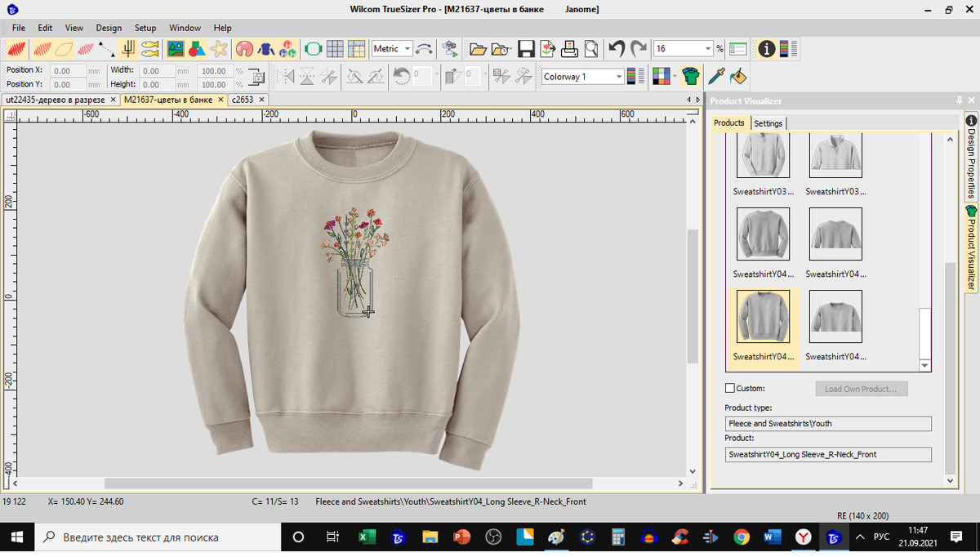This screenshot has width=980, height=557.
Task: Open the zoom percentage dropdown showing 16
Action: (707, 49)
